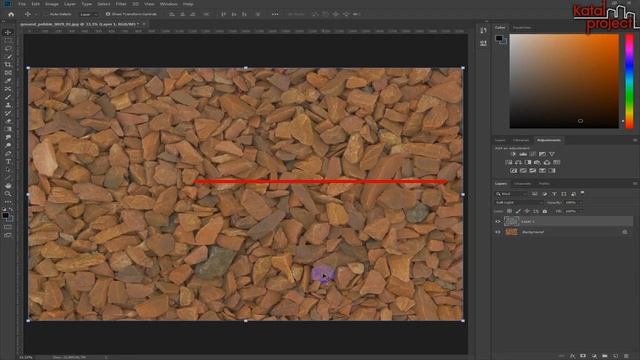Add a Vibrance adjustment
The width and height of the screenshot is (640, 360).
pos(552,154)
